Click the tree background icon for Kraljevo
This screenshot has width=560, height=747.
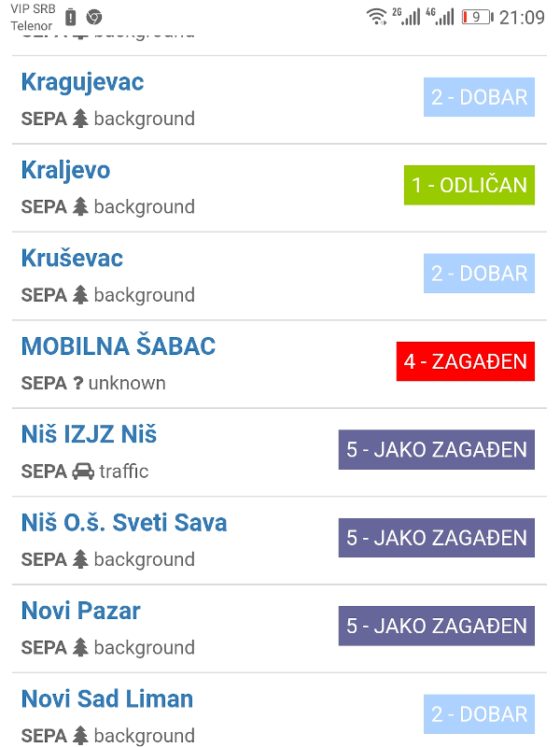79,206
